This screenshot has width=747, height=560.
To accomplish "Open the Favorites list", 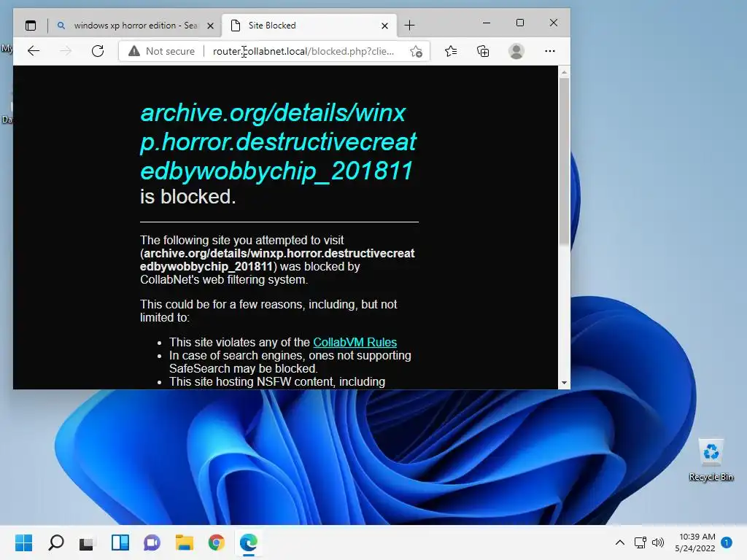I will click(x=451, y=51).
